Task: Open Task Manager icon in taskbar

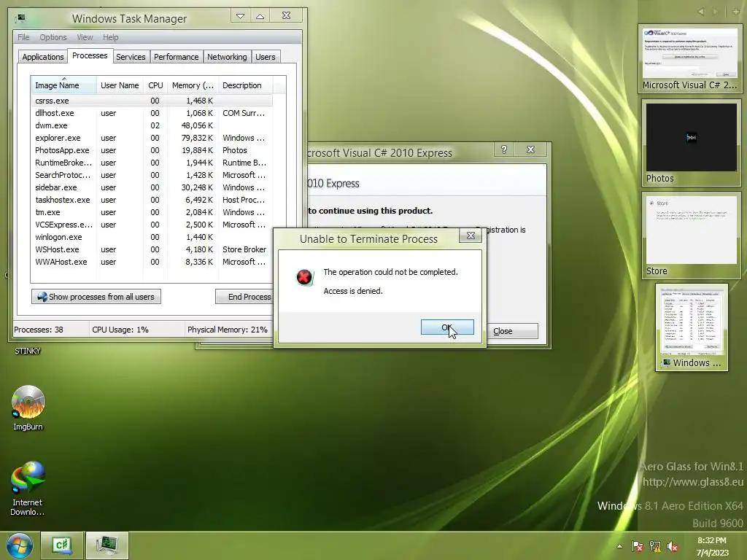Action: tap(107, 545)
